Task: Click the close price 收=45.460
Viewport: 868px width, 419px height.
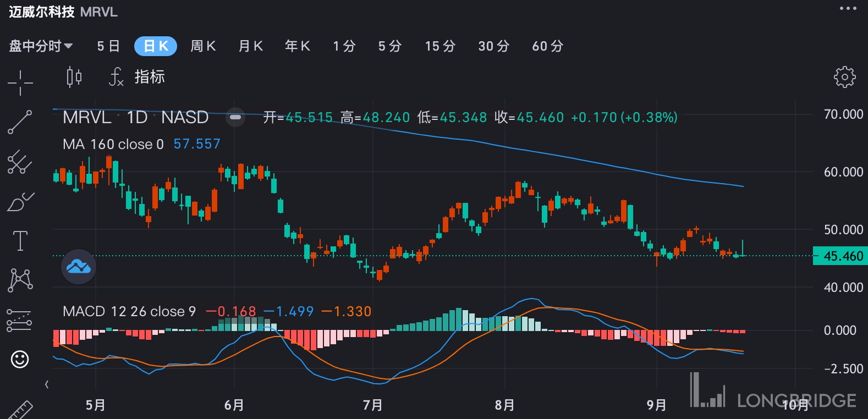Action: (x=529, y=117)
